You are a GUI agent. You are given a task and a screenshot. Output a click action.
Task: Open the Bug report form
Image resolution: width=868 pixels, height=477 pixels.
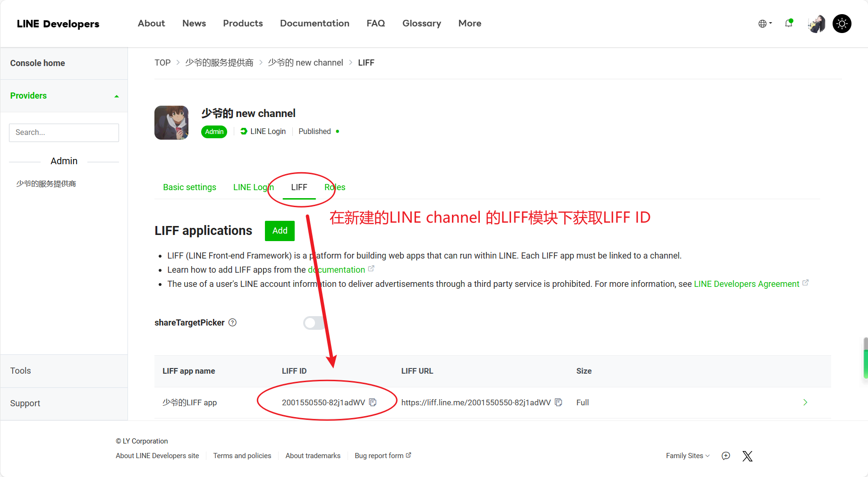pos(383,456)
